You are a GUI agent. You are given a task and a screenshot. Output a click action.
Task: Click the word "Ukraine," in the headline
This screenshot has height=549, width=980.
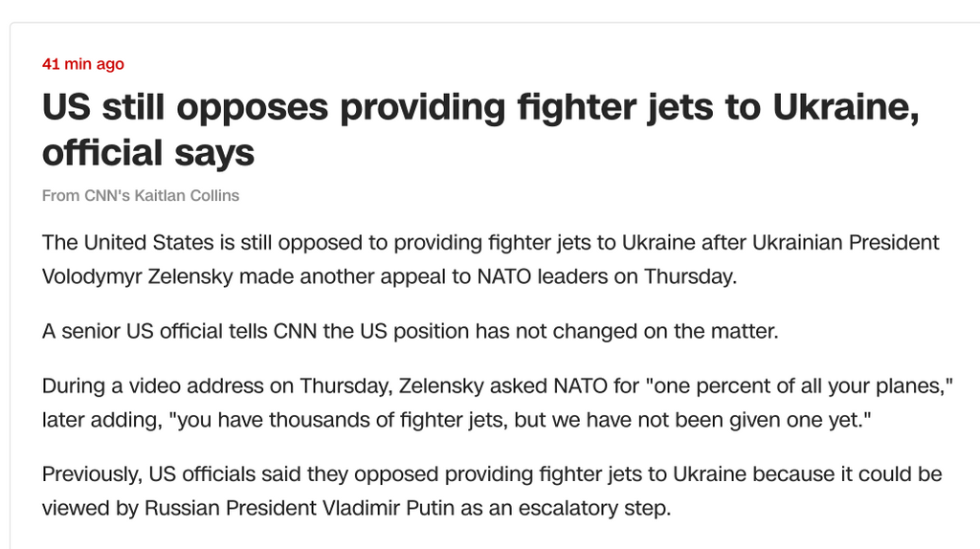point(846,107)
